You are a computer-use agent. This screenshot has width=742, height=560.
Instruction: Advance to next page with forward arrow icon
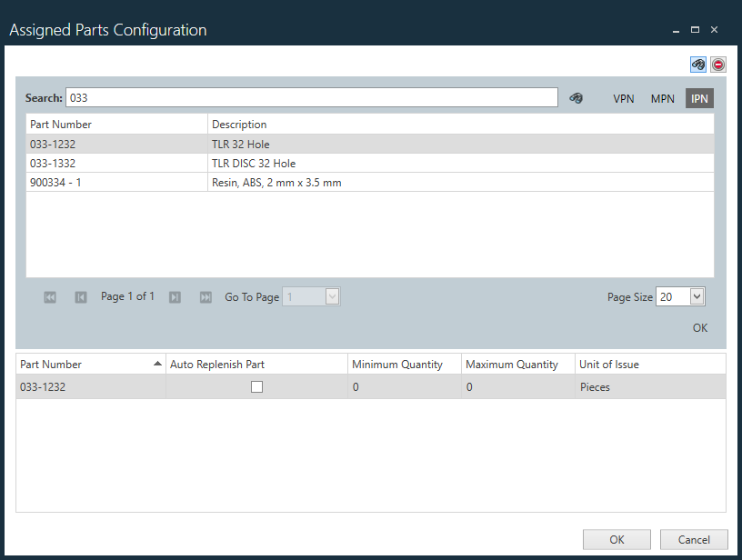click(x=175, y=296)
